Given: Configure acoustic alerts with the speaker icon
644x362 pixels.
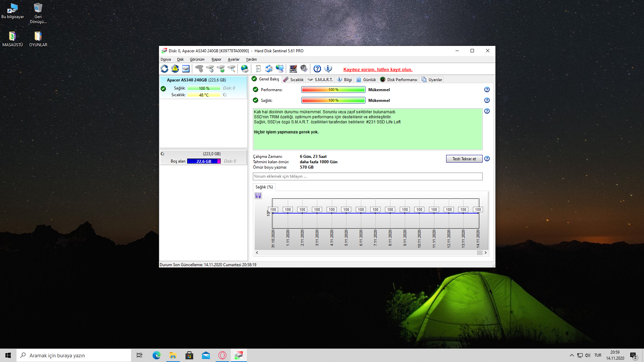Looking at the screenshot, I should click(x=304, y=69).
